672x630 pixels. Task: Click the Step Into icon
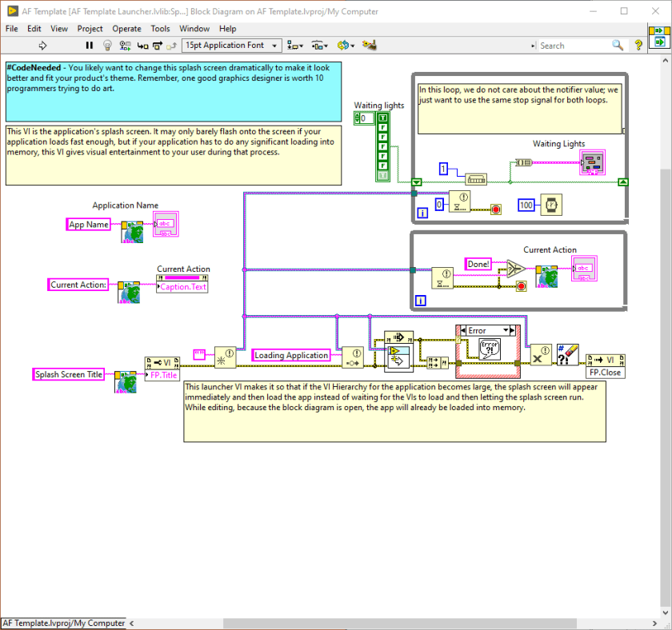pyautogui.click(x=142, y=46)
